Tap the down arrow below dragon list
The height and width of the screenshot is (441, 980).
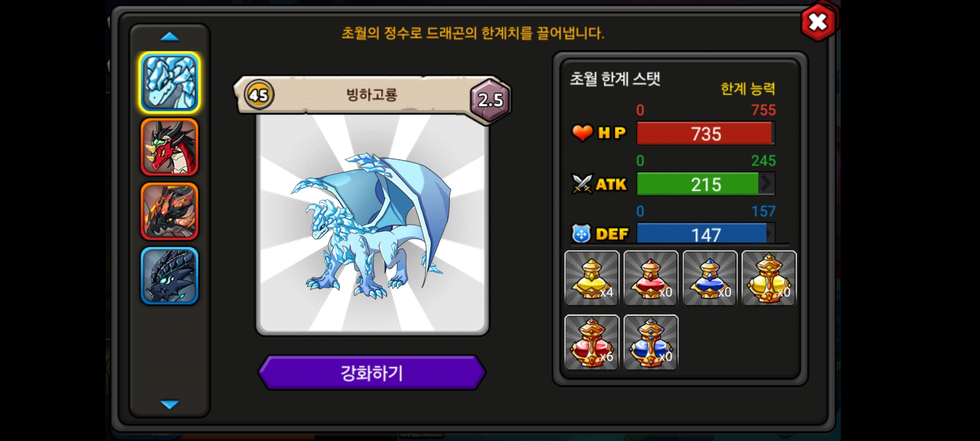click(169, 404)
